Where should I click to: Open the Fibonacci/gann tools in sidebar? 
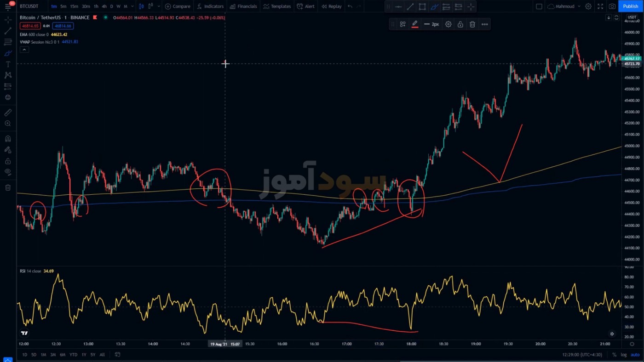(x=8, y=42)
